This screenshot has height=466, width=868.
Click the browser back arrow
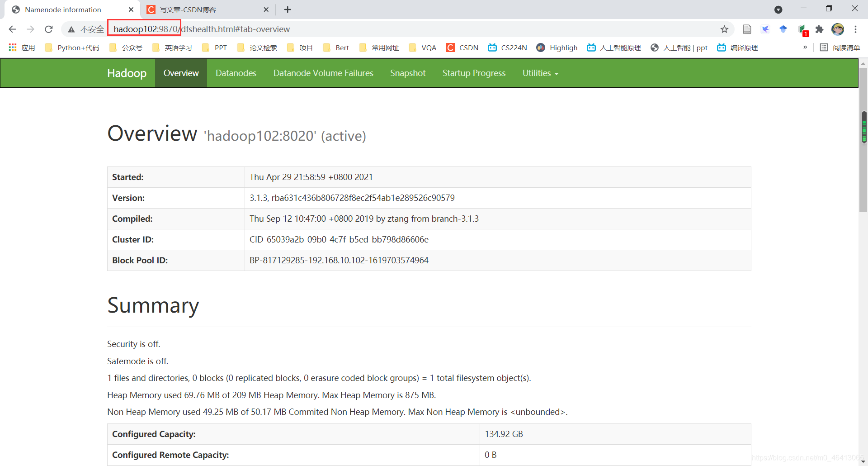click(x=13, y=29)
